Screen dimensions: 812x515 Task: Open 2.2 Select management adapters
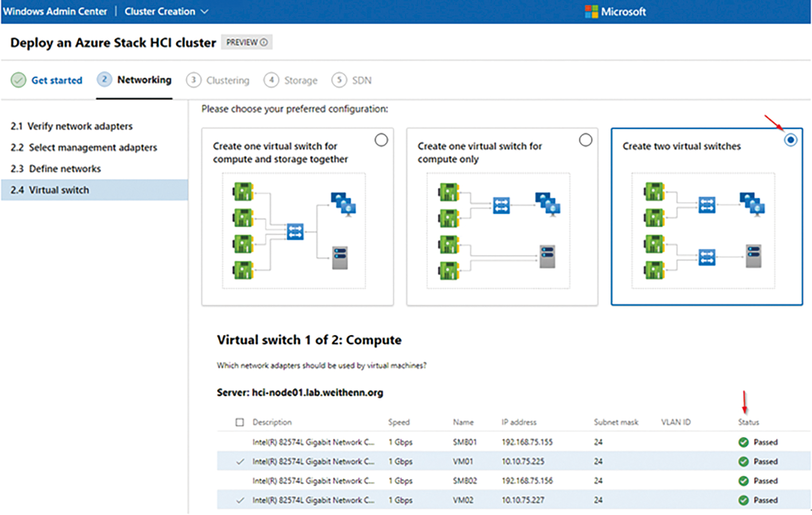pyautogui.click(x=84, y=147)
